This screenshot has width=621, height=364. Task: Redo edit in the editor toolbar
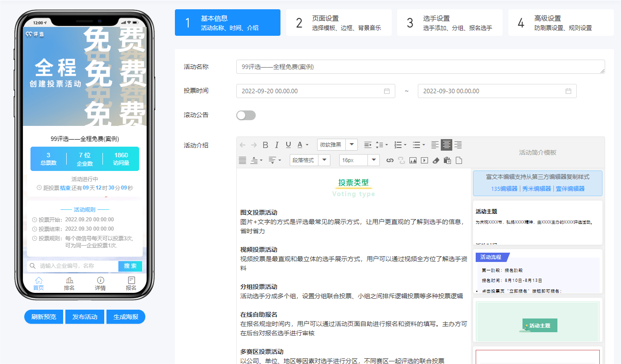pos(254,145)
